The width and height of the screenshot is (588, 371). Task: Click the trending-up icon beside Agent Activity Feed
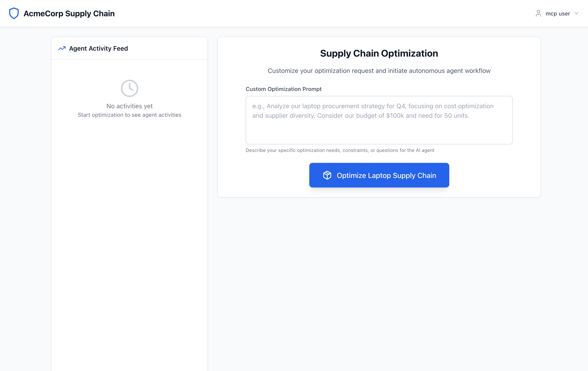point(62,48)
